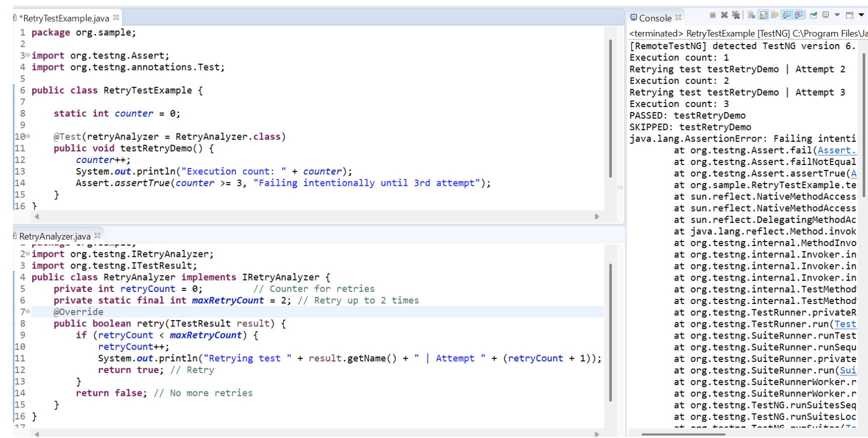The width and height of the screenshot is (868, 438).
Task: Close the RetryTestExample.java editor tab
Action: point(116,17)
